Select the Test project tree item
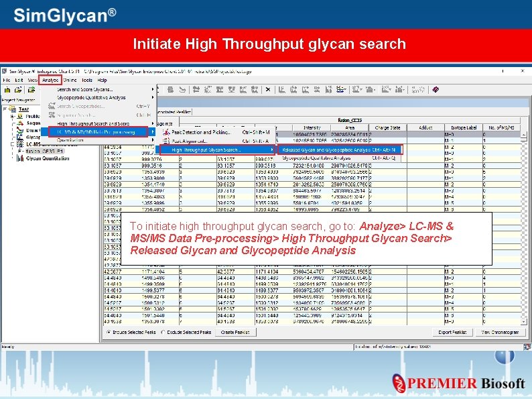The image size is (532, 399). 23,109
